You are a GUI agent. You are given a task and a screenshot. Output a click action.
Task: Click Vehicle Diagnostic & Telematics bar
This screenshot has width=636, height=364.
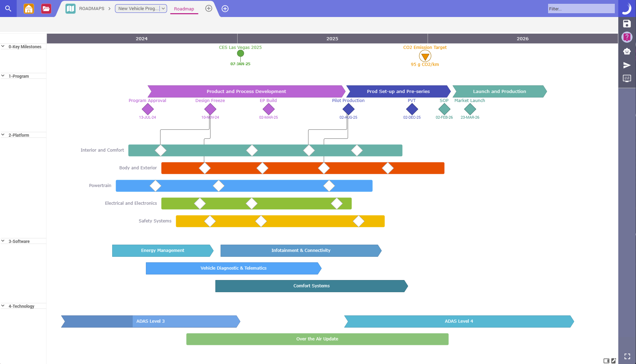(x=233, y=269)
